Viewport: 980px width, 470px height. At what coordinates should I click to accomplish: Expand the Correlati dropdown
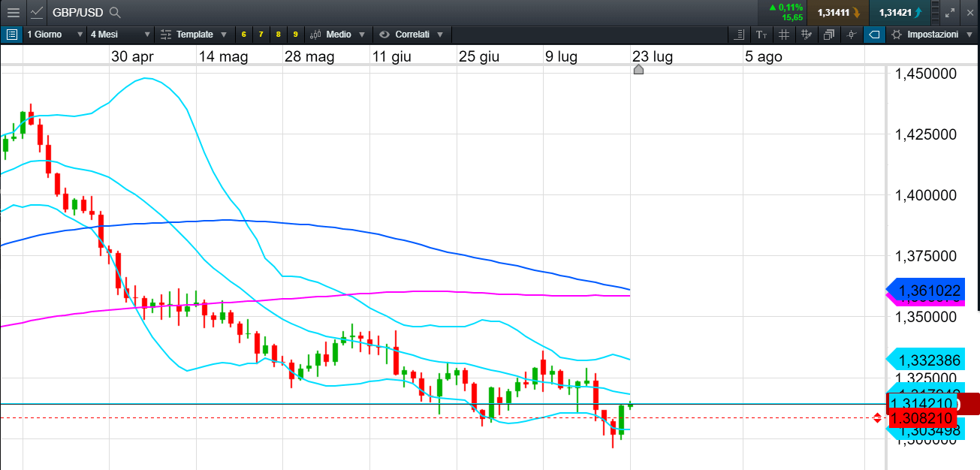tap(412, 35)
